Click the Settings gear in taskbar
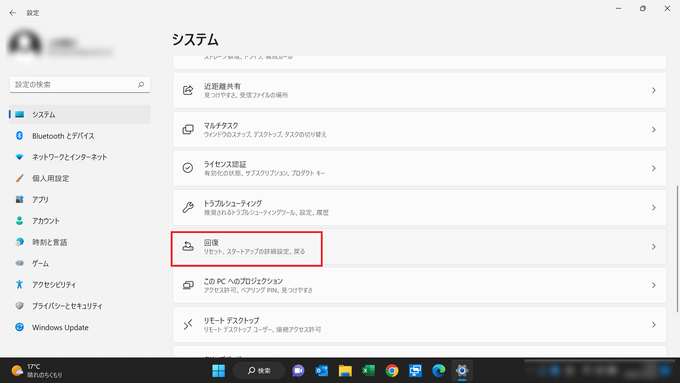This screenshot has height=383, width=680. (462, 370)
